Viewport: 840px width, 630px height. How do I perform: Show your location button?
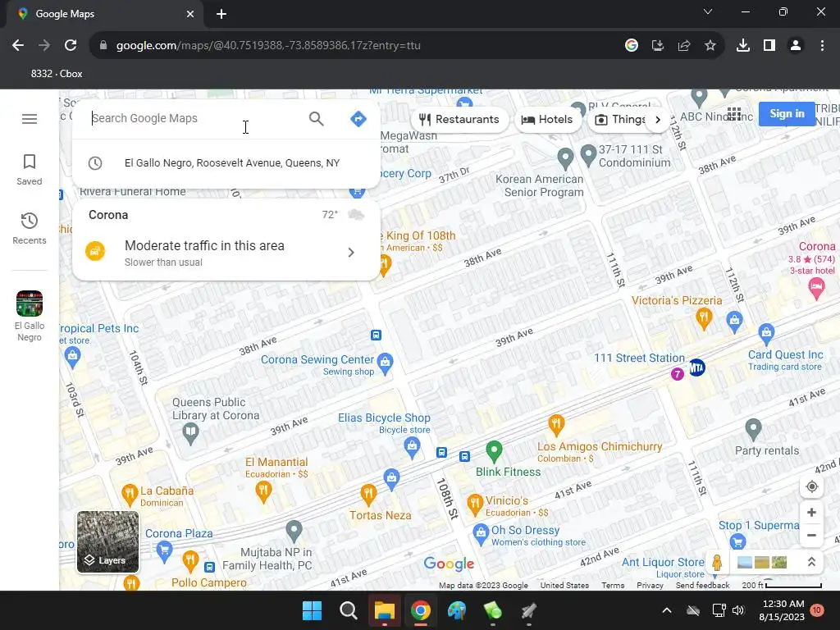coord(811,486)
